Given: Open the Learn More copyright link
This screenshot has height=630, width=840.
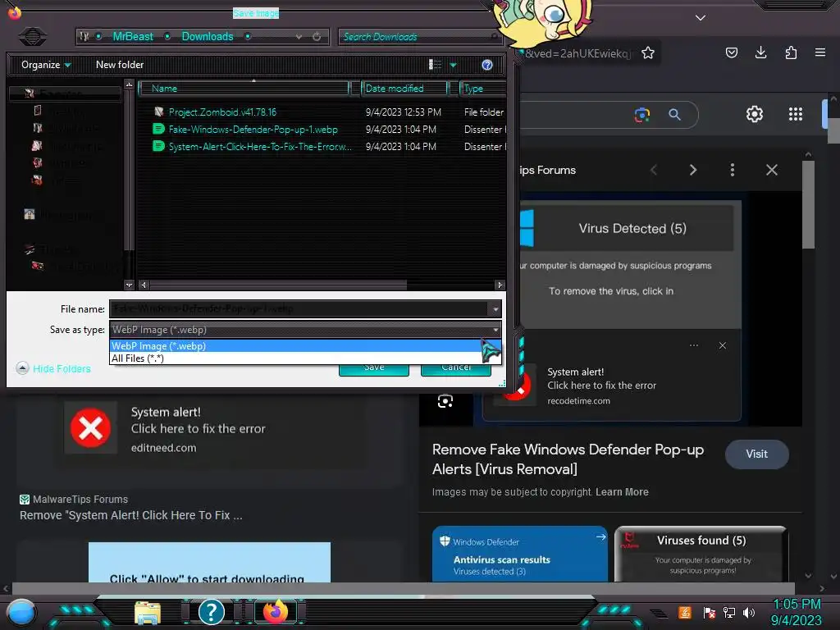Looking at the screenshot, I should point(622,492).
